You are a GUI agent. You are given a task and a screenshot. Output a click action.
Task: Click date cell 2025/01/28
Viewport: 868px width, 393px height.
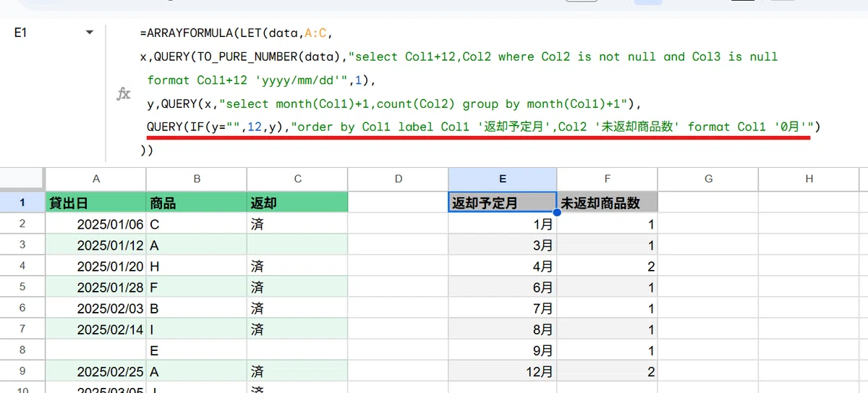click(95, 287)
